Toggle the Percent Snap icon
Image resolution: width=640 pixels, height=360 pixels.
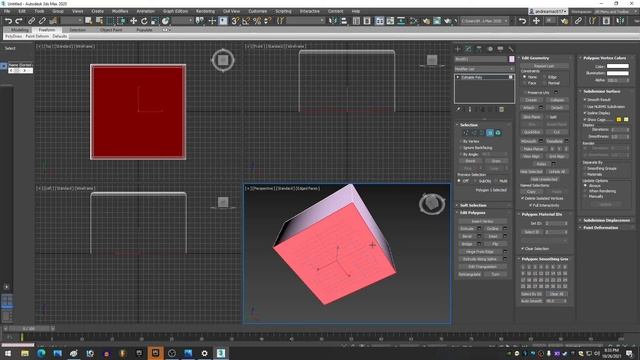(x=257, y=21)
